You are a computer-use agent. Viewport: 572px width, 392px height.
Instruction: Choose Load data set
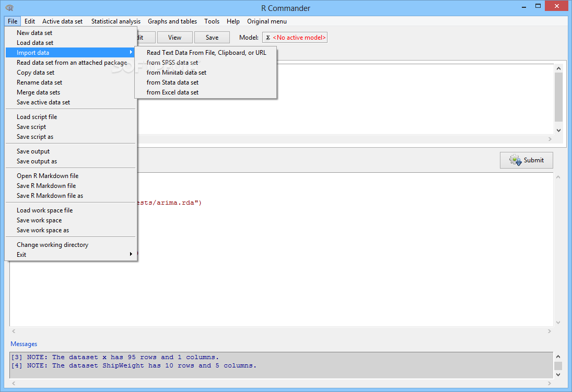[x=71, y=43]
